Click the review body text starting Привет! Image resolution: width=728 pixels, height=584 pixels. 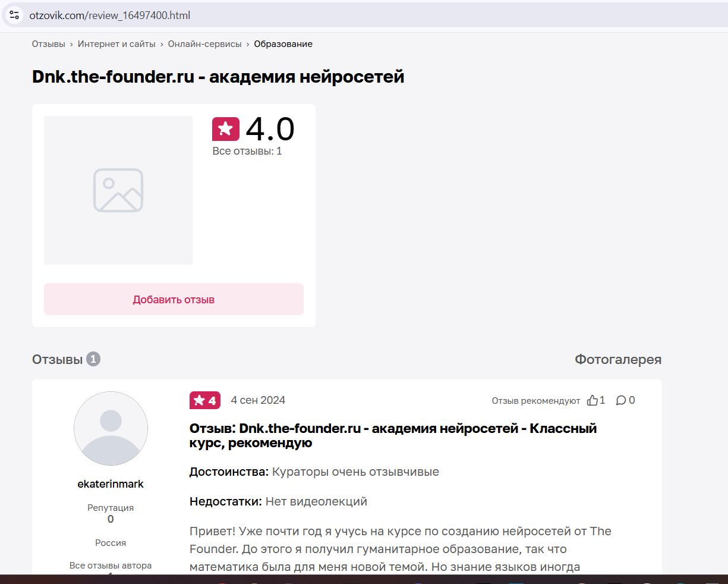point(401,549)
